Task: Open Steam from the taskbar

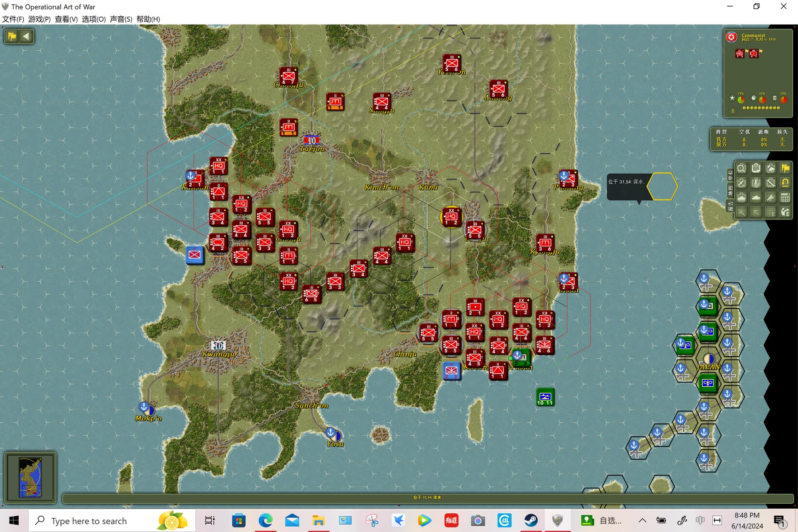Action: (531, 520)
